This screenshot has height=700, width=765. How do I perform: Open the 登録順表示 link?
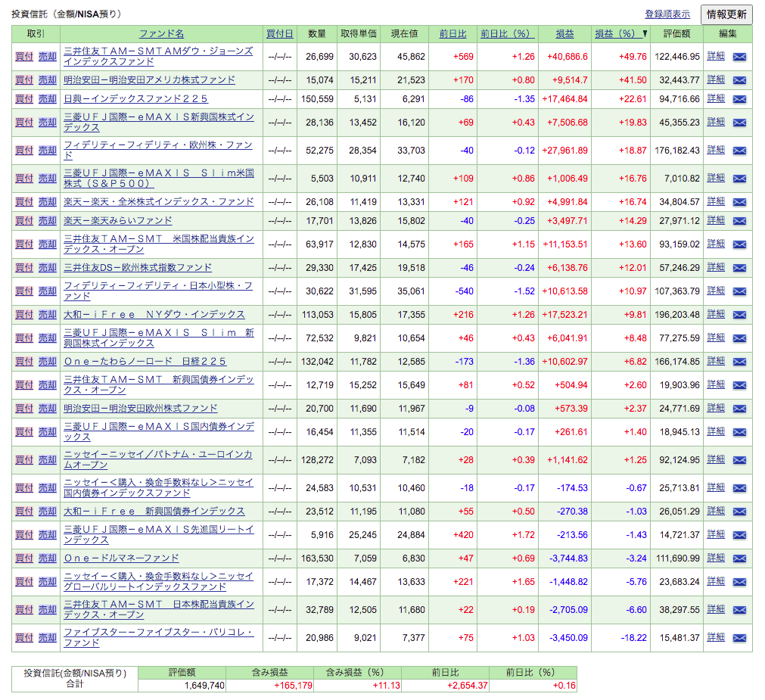667,14
